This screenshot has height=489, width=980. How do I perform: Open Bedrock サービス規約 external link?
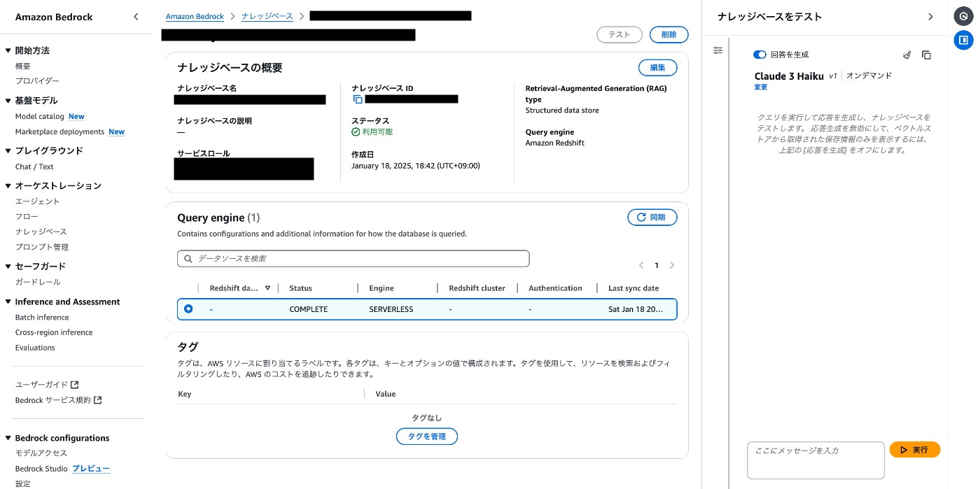(x=58, y=400)
